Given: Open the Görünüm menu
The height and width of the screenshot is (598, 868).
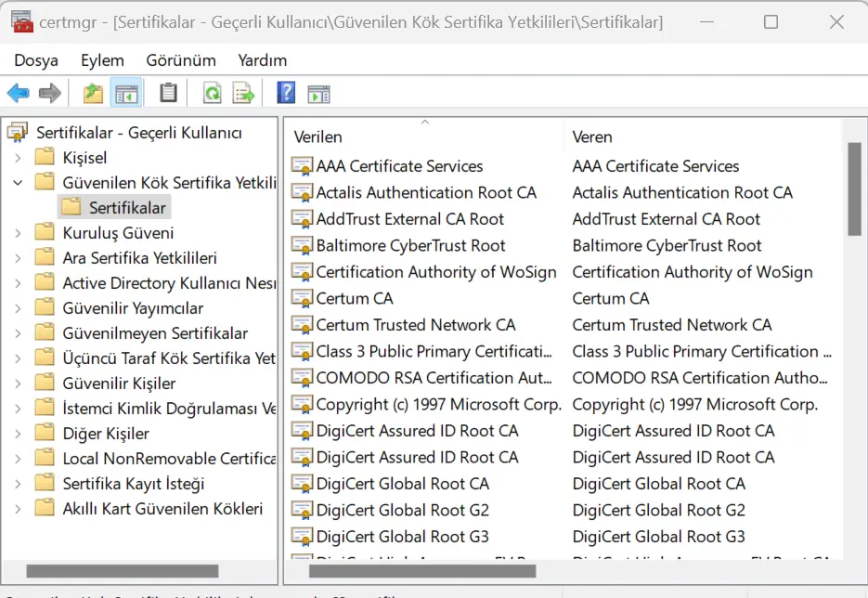Looking at the screenshot, I should click(181, 60).
